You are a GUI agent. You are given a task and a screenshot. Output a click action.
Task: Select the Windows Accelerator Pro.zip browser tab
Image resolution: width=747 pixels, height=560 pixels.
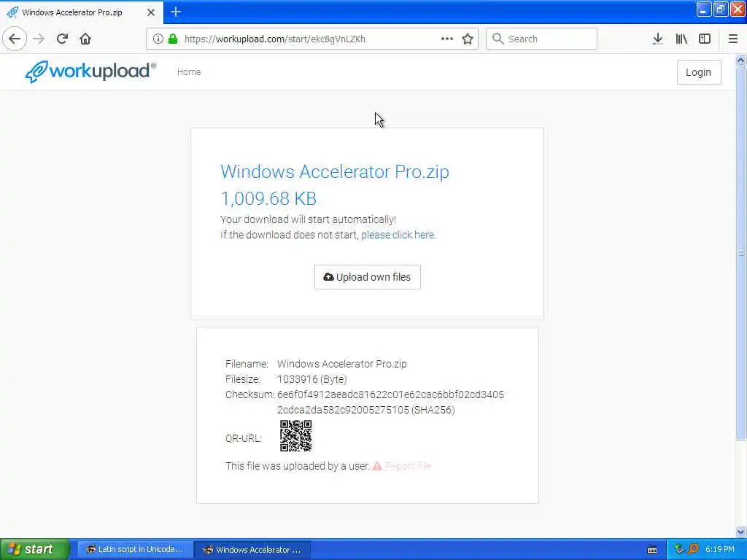coord(82,12)
